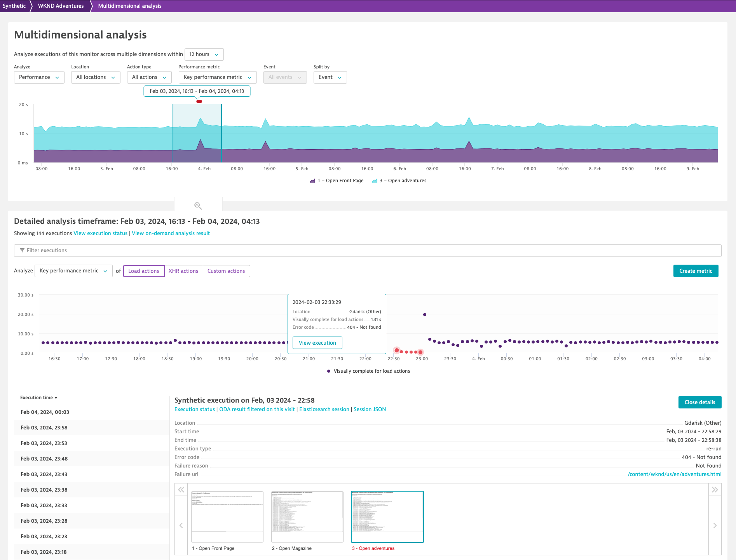The image size is (736, 560).
Task: Open the 'Key performance metric' dropdown
Action: point(217,77)
